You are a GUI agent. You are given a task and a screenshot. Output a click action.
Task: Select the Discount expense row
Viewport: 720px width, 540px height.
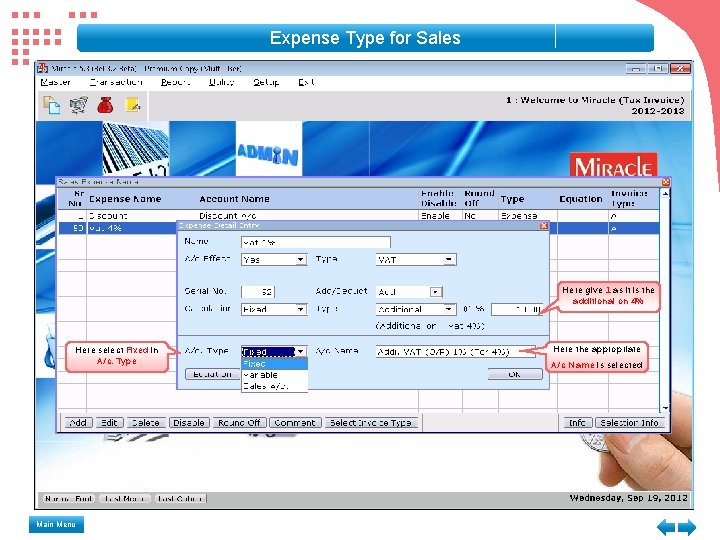click(358, 216)
